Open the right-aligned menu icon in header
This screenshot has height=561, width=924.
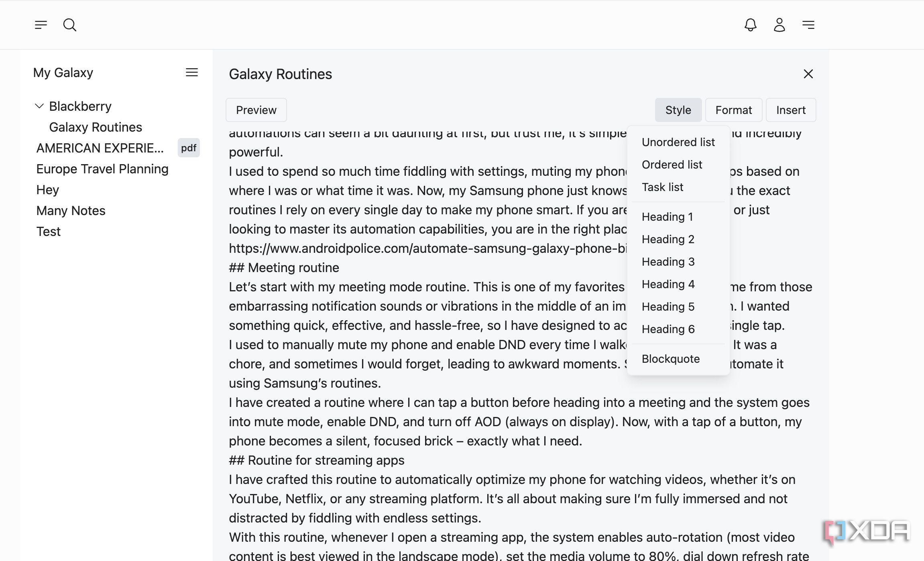tap(808, 25)
